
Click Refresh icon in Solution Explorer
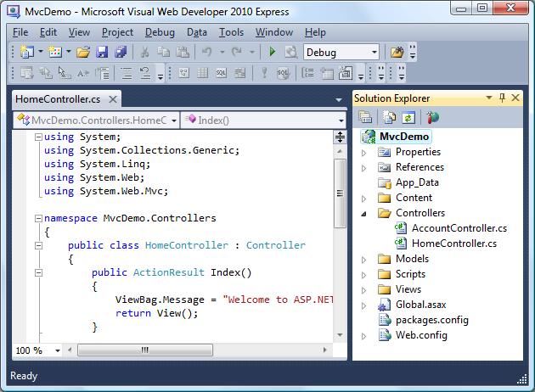point(408,118)
